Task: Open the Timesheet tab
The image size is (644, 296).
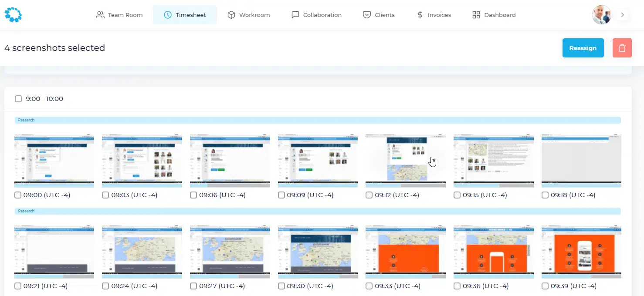Action: coord(185,15)
